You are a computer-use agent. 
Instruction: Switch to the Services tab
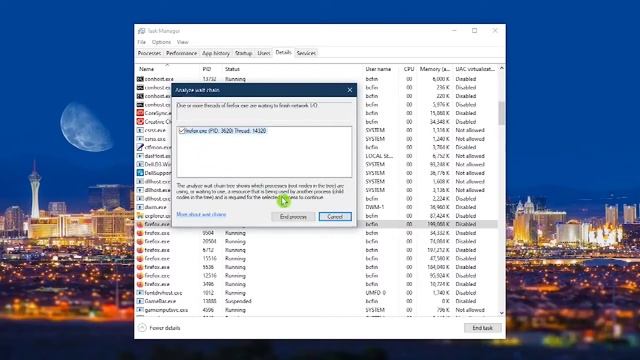click(306, 53)
